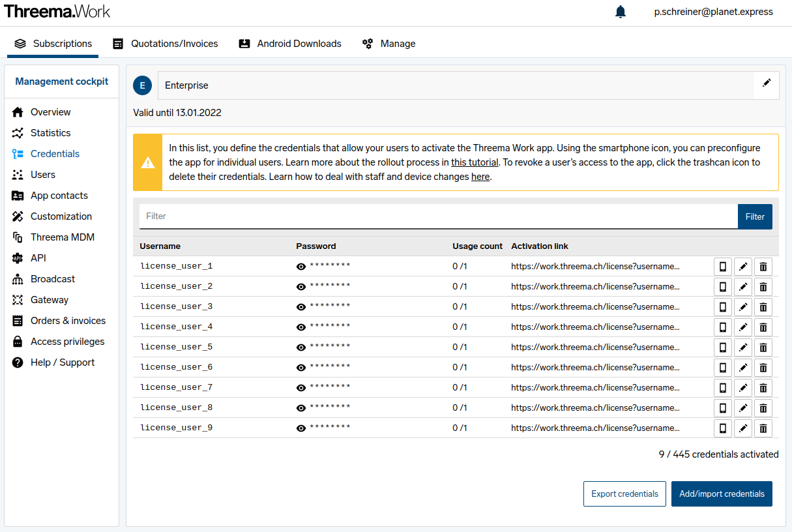
Task: Click the Filter button
Action: tap(755, 216)
